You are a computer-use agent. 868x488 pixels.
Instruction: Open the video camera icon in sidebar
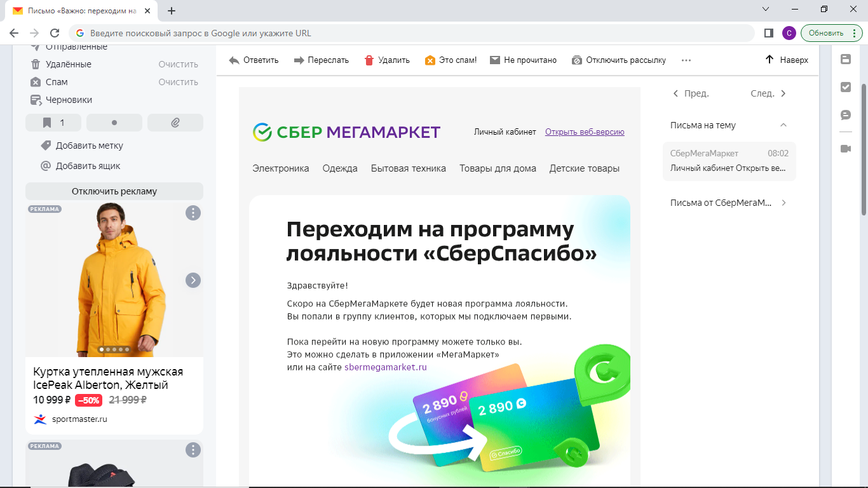click(846, 148)
